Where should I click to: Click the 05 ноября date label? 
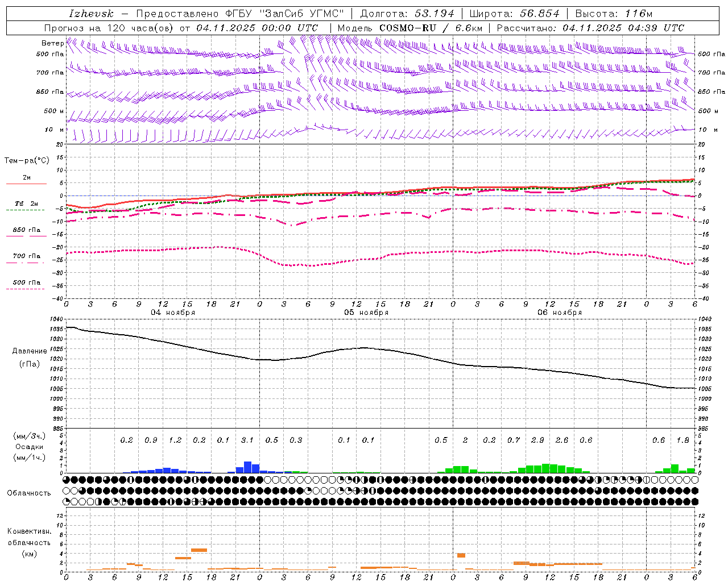[x=366, y=313]
